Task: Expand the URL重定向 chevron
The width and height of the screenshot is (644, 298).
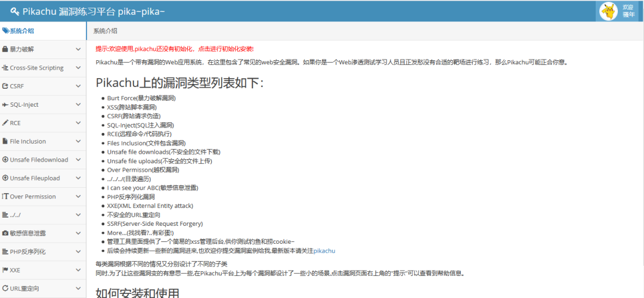Action: (x=79, y=288)
